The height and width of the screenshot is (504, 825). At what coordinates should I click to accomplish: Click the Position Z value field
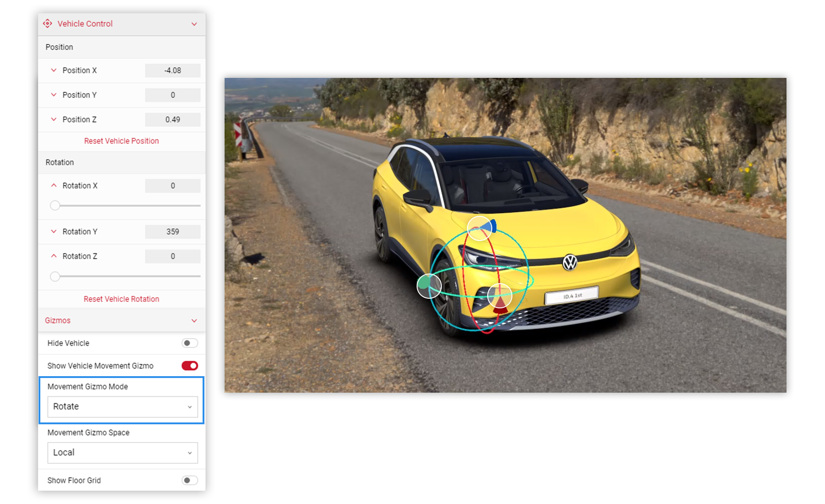click(x=173, y=120)
